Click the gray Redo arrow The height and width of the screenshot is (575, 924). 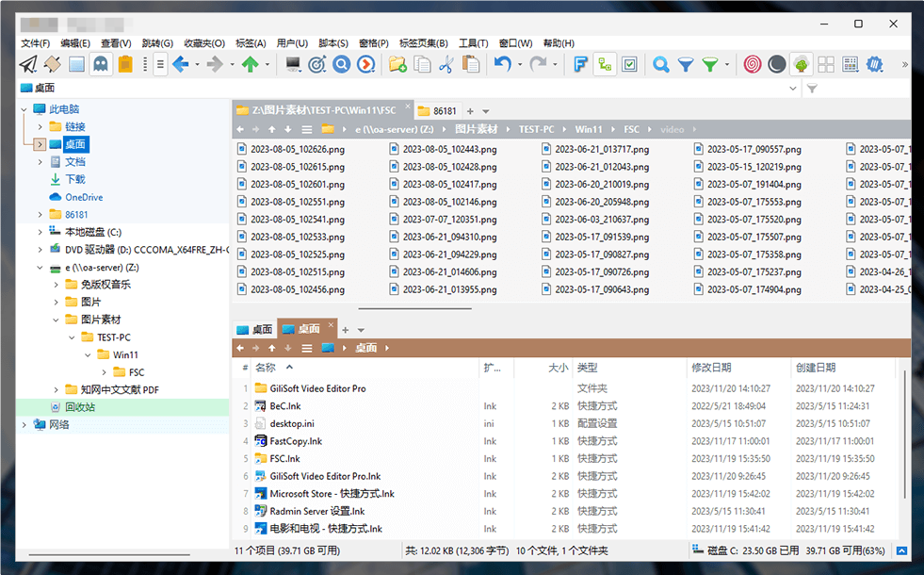coord(538,64)
